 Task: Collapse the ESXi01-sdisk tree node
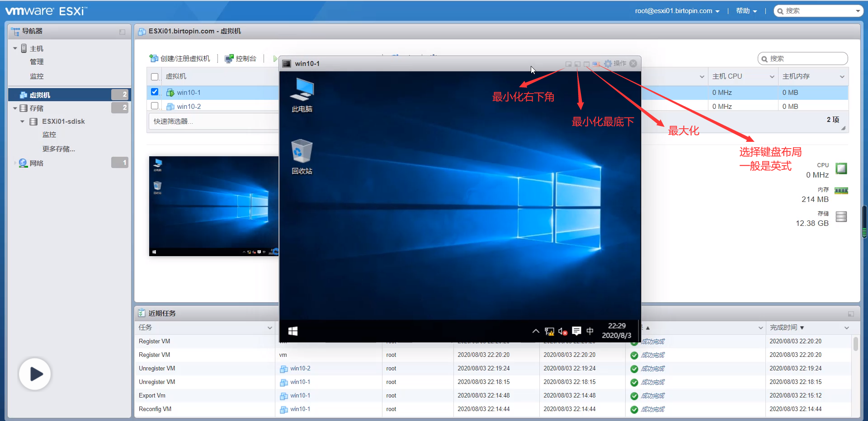tap(22, 122)
